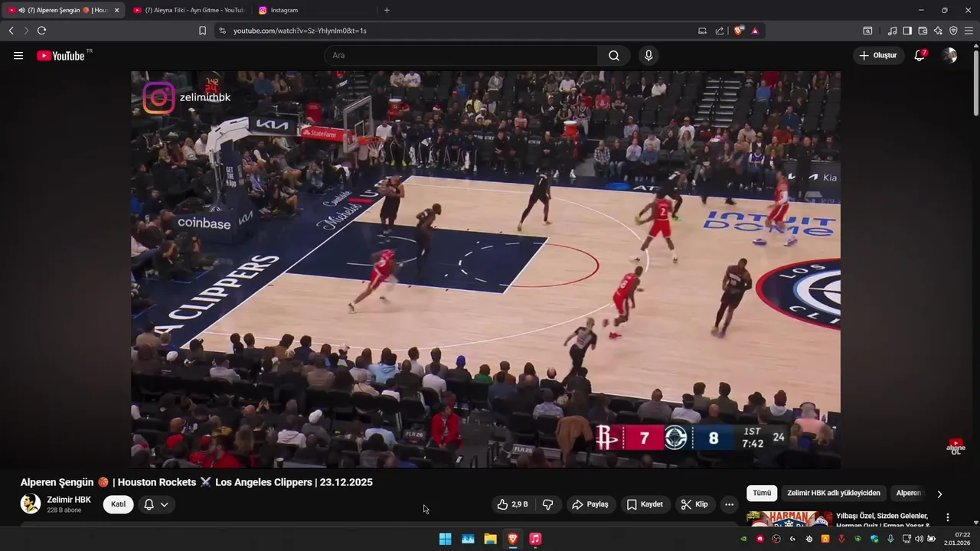Toggle Brave VPN shield icon

953,31
